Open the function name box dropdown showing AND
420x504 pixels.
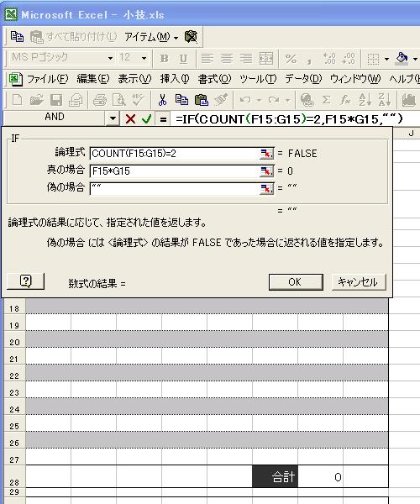[x=113, y=118]
